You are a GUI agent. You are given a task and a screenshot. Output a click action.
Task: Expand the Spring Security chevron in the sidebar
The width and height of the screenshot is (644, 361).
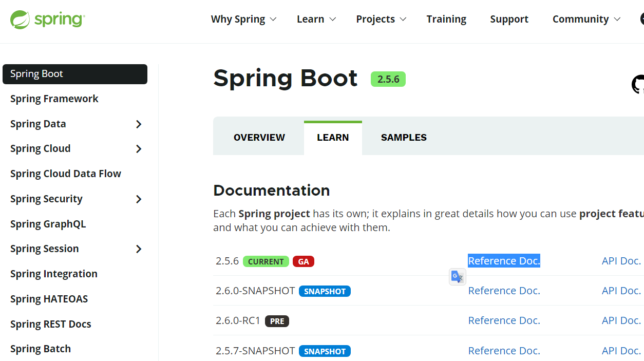tap(139, 199)
